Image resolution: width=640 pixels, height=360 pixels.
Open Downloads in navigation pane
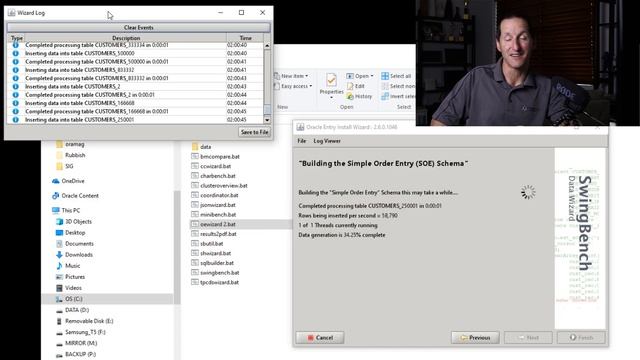pyautogui.click(x=74, y=254)
